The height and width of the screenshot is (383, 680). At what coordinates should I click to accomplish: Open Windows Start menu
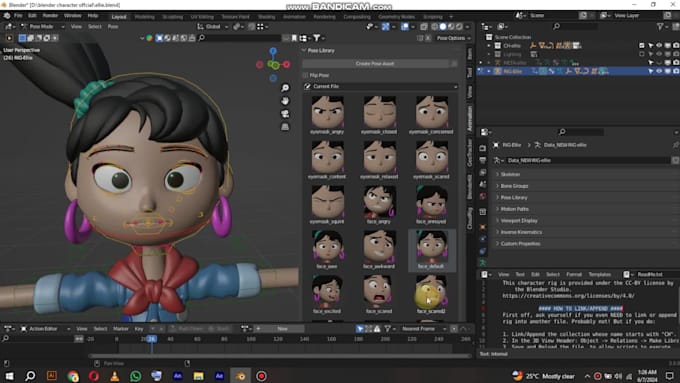pyautogui.click(x=9, y=376)
